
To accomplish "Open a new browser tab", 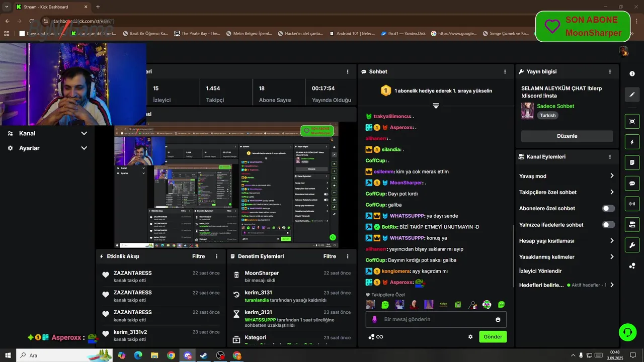I will click(98, 7).
